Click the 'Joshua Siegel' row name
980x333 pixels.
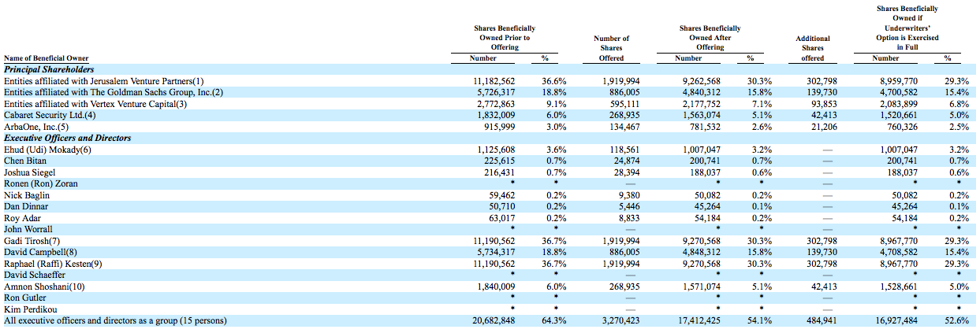pos(29,172)
